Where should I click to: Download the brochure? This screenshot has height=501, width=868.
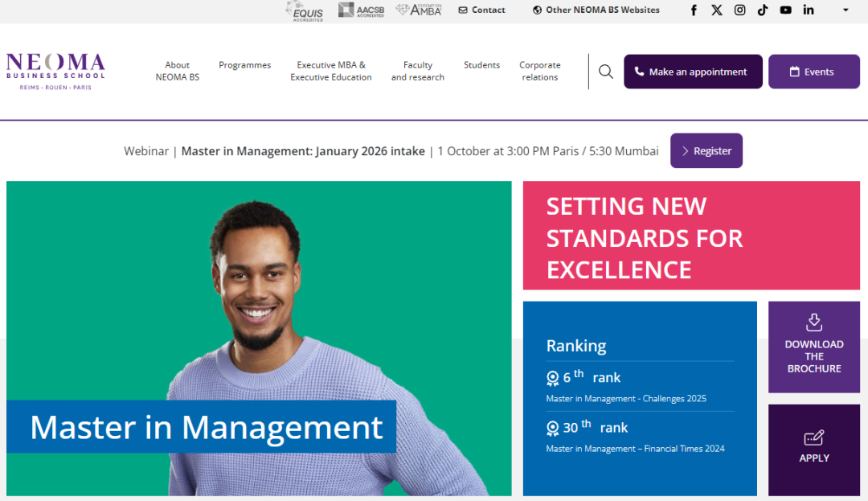coord(813,347)
